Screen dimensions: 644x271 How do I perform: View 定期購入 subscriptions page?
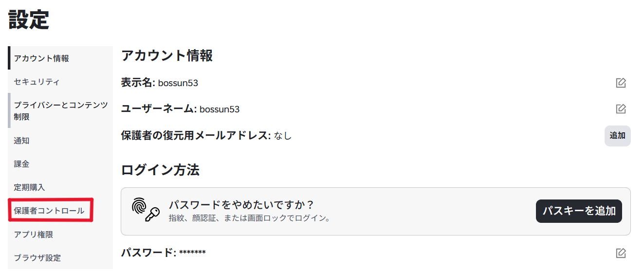point(29,187)
